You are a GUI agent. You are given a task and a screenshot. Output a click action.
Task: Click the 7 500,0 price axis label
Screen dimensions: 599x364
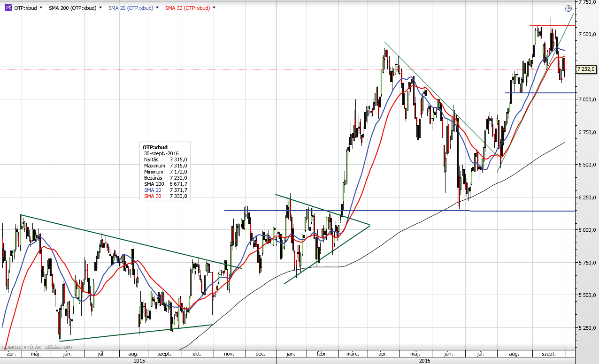click(x=588, y=34)
